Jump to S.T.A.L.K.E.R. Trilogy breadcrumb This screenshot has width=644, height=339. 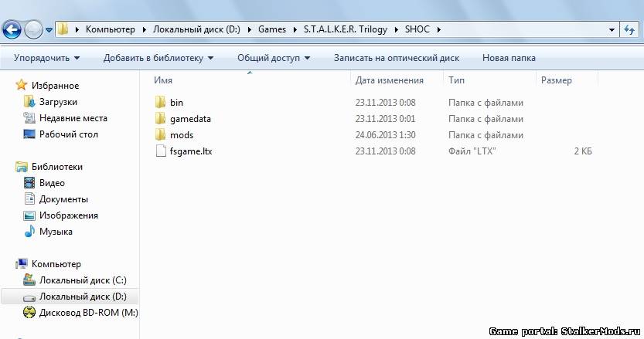tap(346, 29)
